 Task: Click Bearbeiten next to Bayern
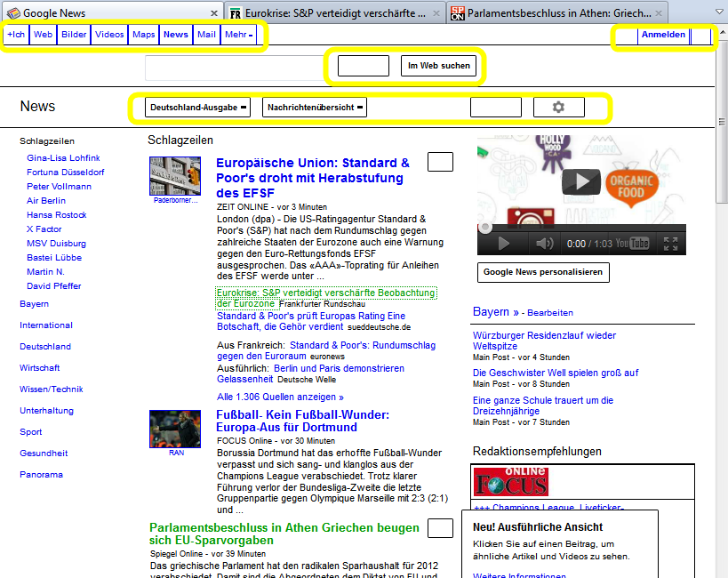pos(550,313)
